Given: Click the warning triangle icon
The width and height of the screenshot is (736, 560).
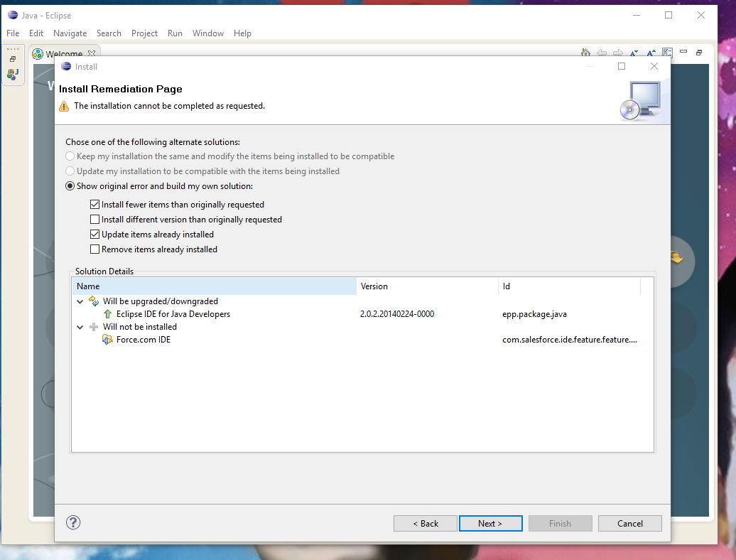Looking at the screenshot, I should [64, 106].
